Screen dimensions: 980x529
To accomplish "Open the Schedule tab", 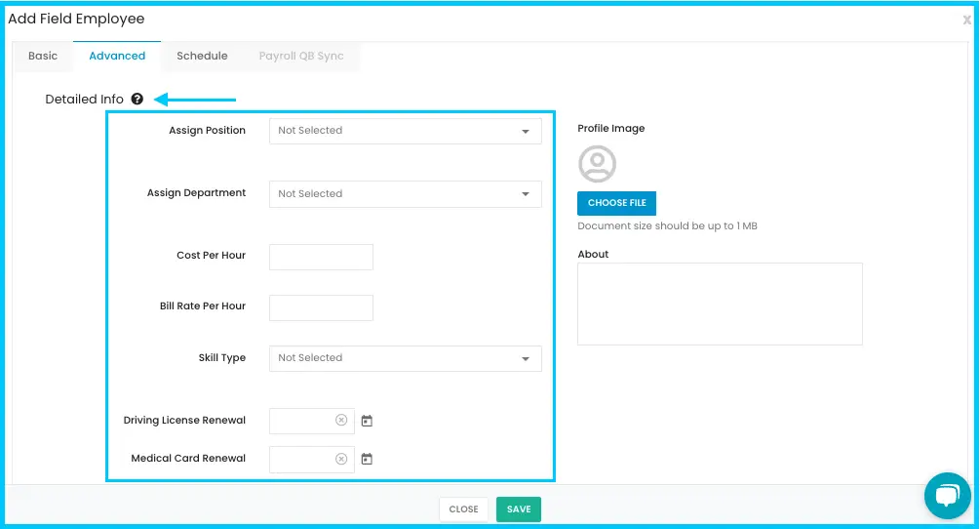I will pyautogui.click(x=202, y=56).
